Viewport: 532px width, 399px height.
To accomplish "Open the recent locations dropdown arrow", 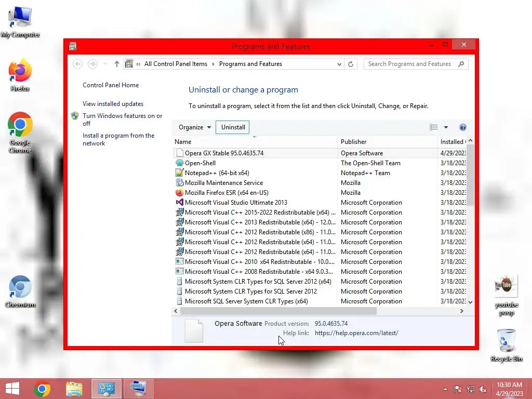I will tap(105, 64).
